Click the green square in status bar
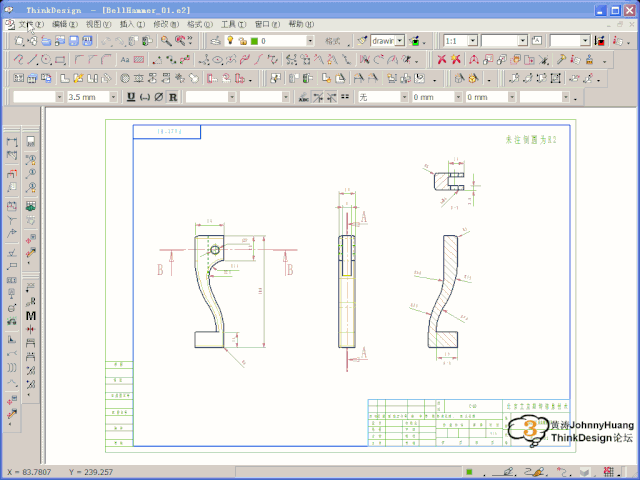This screenshot has height=480, width=640. [469, 472]
